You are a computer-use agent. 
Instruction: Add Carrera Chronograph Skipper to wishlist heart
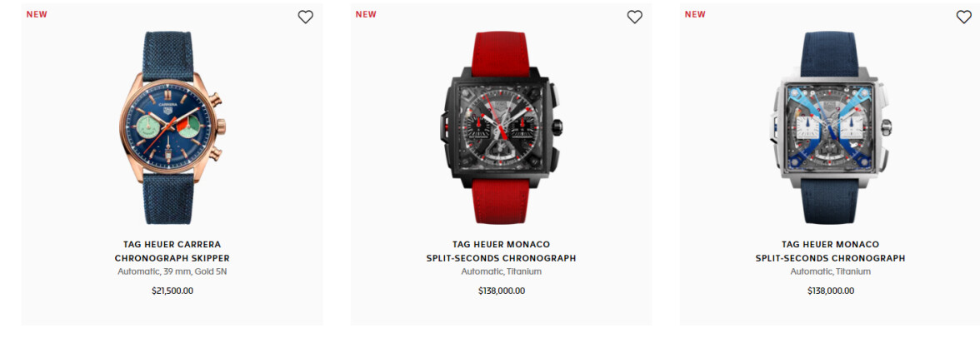305,17
